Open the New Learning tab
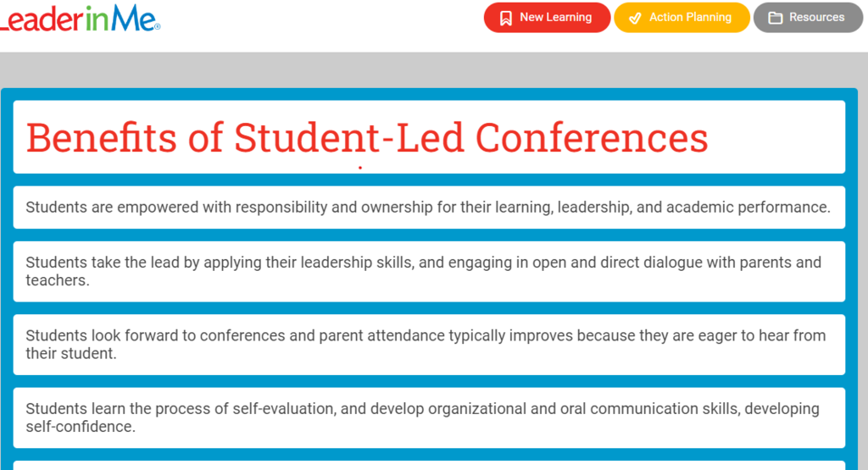Viewport: 868px width, 470px height. 547,18
